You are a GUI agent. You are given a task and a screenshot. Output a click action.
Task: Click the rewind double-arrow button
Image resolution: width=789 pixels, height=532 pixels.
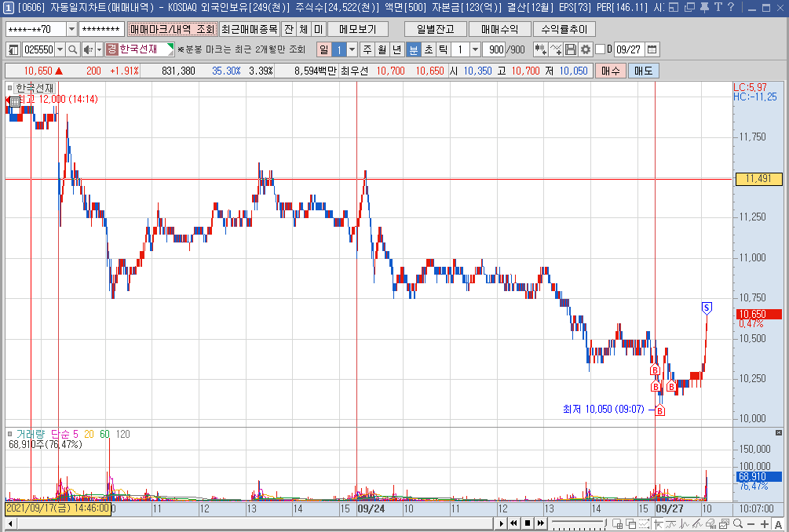coord(513,523)
